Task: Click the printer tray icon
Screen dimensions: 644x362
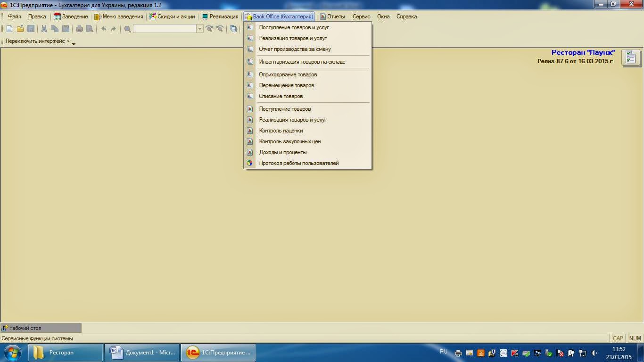Action: 458,353
